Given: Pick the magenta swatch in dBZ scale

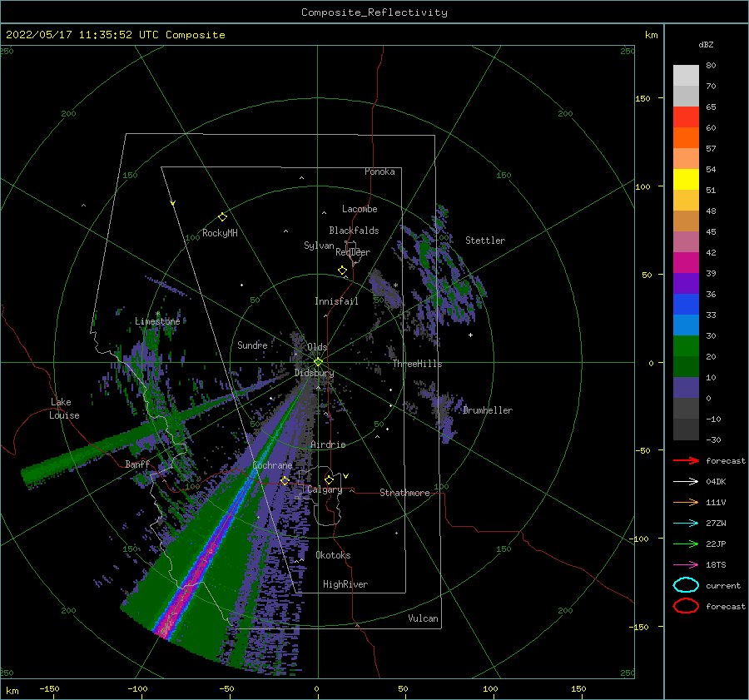Looking at the screenshot, I should click(686, 263).
